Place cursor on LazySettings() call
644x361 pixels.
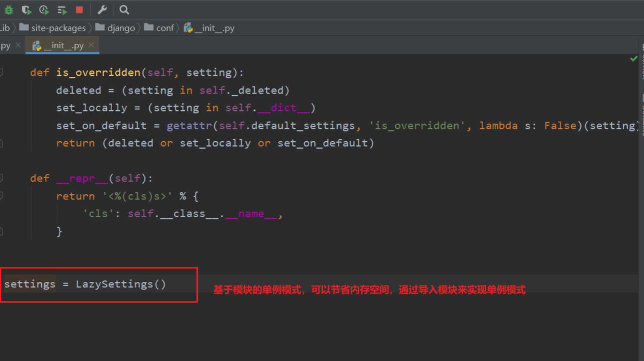[121, 284]
